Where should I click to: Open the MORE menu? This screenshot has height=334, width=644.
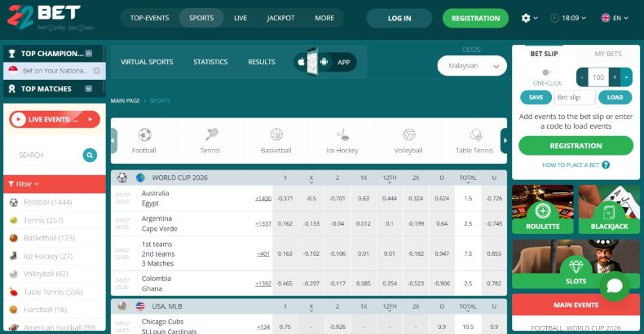point(324,18)
